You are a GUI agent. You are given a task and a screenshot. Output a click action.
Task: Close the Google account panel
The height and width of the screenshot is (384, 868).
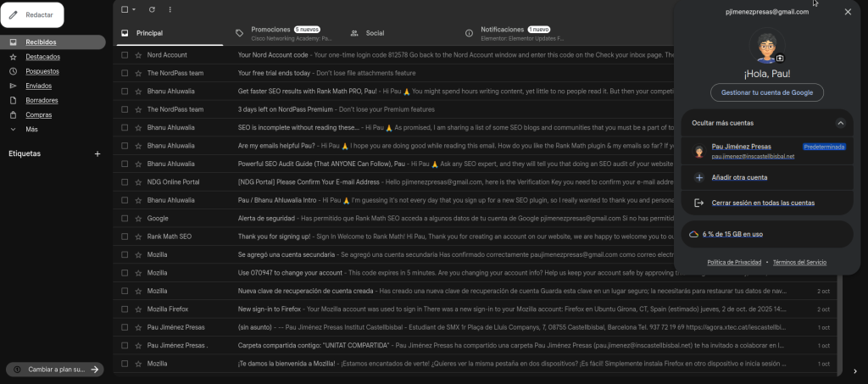[x=848, y=12]
